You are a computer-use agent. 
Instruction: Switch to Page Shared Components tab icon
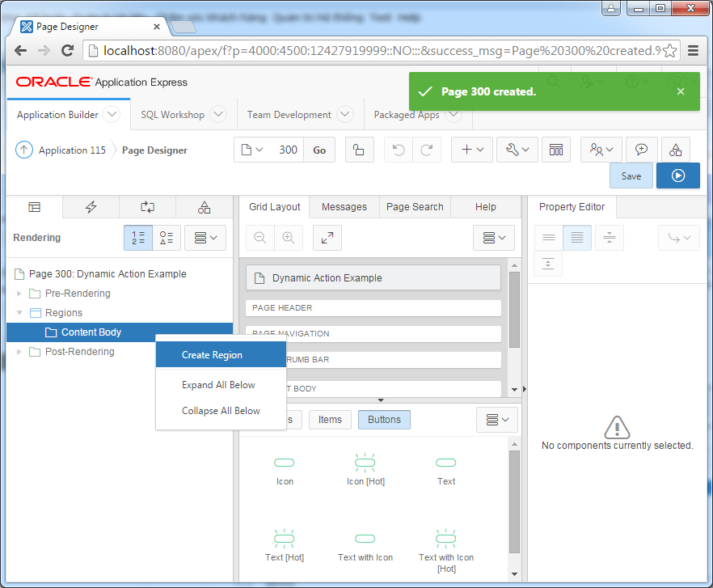pyautogui.click(x=205, y=207)
